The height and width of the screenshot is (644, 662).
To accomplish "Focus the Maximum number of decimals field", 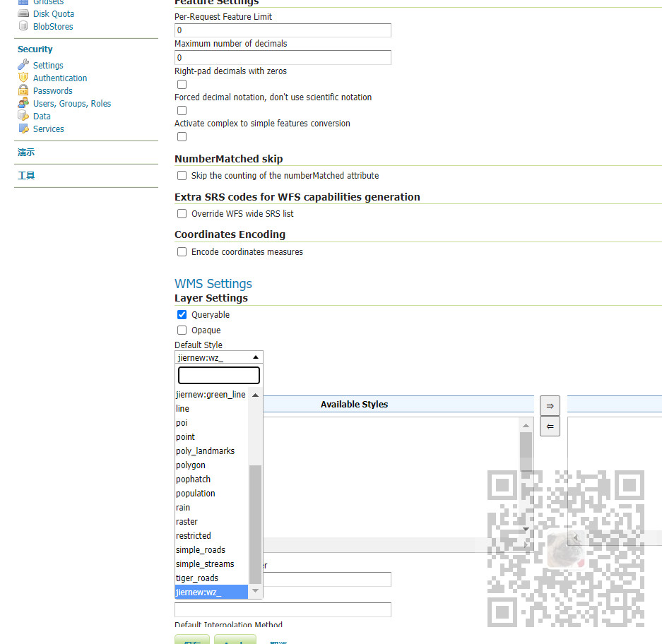I will coord(283,57).
